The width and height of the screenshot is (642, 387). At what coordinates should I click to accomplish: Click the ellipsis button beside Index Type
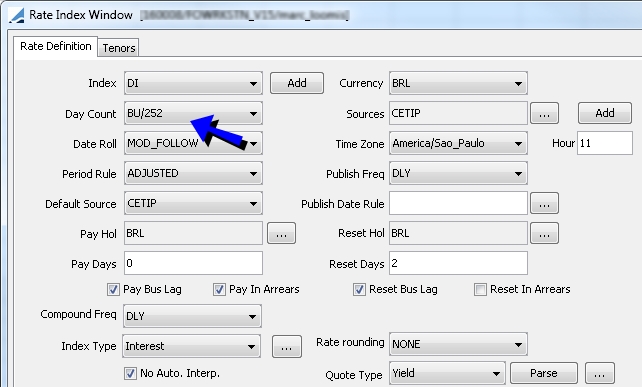[x=287, y=346]
